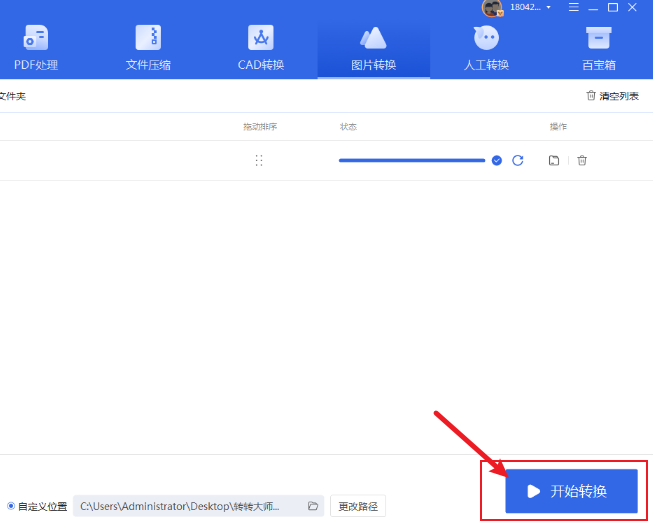Click the blue completed checkmark icon

[x=496, y=160]
